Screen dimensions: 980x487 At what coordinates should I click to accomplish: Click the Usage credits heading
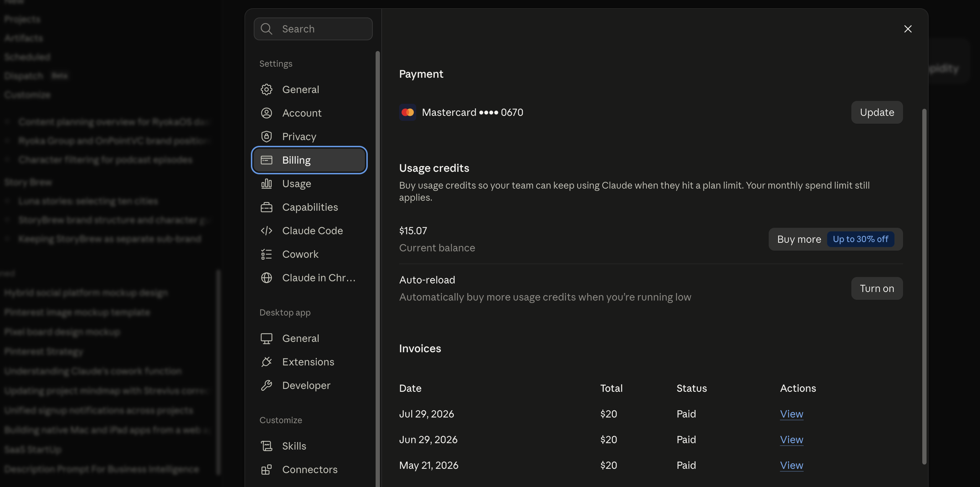pyautogui.click(x=434, y=168)
